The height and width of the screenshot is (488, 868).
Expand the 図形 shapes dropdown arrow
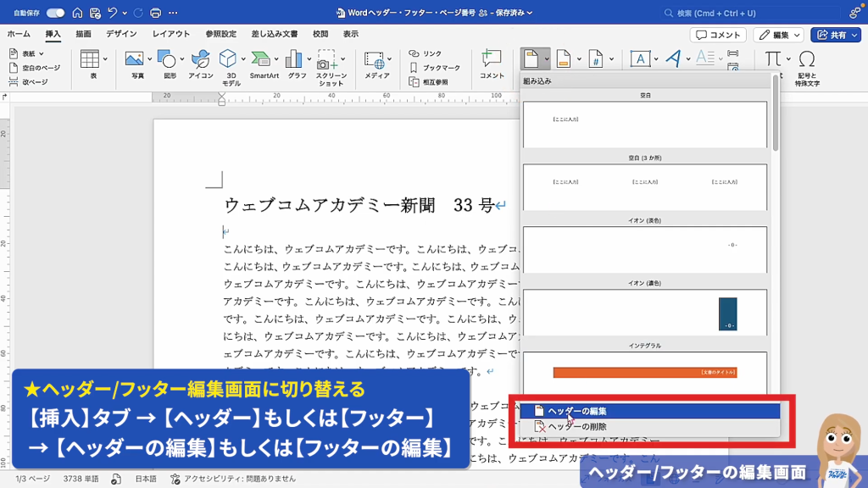pyautogui.click(x=181, y=59)
